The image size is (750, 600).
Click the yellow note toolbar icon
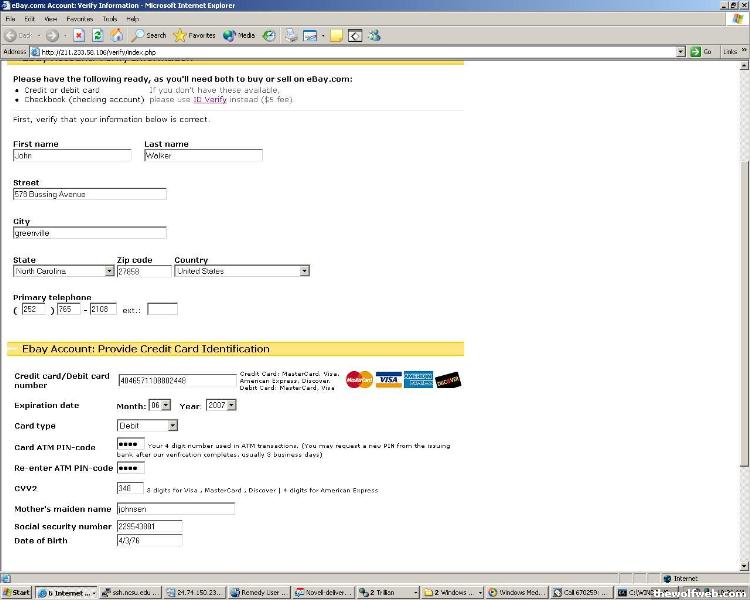(x=336, y=36)
